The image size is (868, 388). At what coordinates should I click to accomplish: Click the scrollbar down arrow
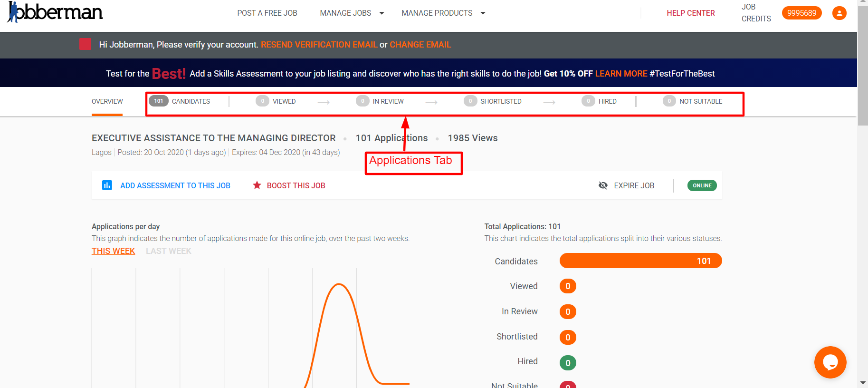coord(862,383)
